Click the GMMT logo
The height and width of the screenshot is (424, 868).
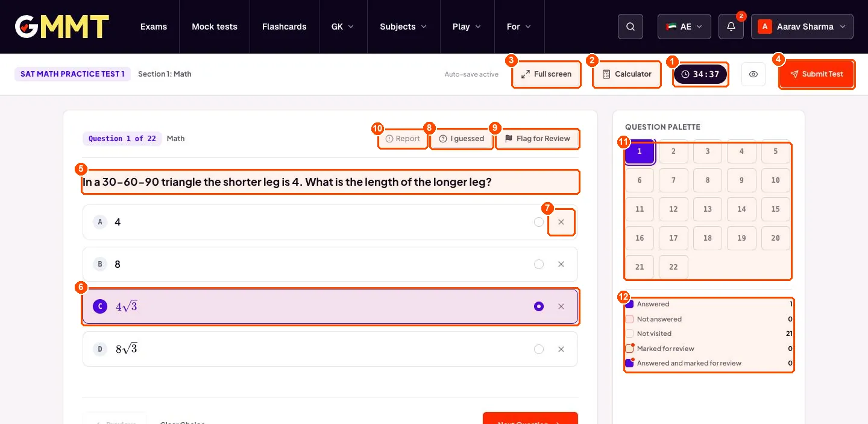(x=62, y=27)
